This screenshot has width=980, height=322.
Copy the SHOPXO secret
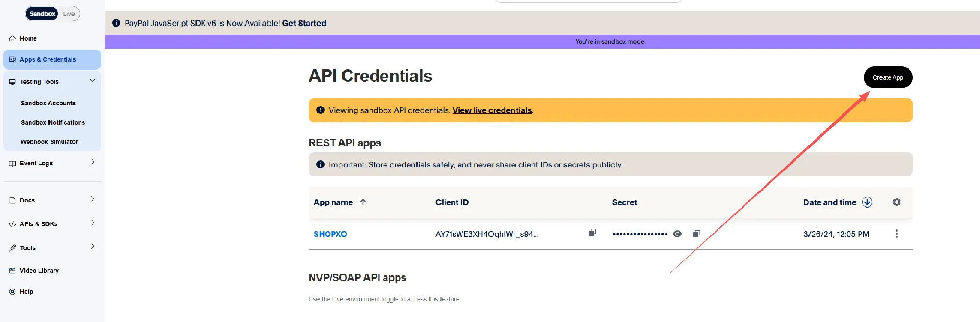click(697, 234)
